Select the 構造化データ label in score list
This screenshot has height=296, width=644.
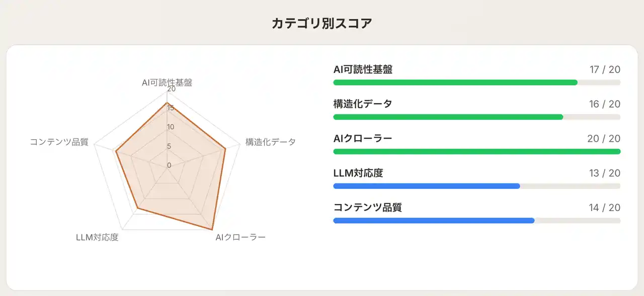[363, 104]
